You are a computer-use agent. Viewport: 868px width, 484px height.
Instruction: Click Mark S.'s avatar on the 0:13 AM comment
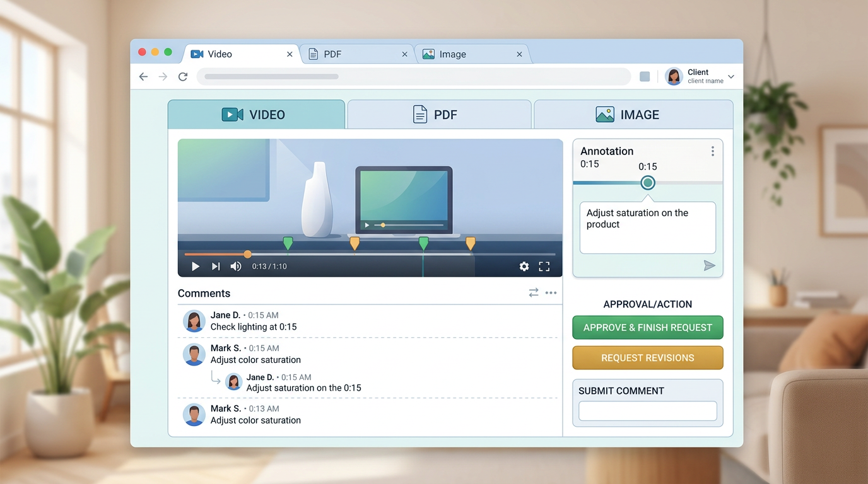pyautogui.click(x=194, y=415)
